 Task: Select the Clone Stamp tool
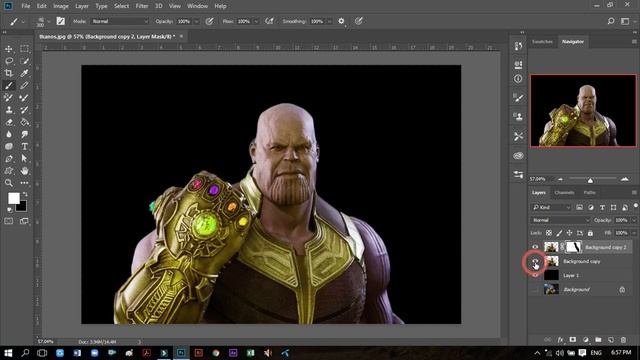coord(9,110)
